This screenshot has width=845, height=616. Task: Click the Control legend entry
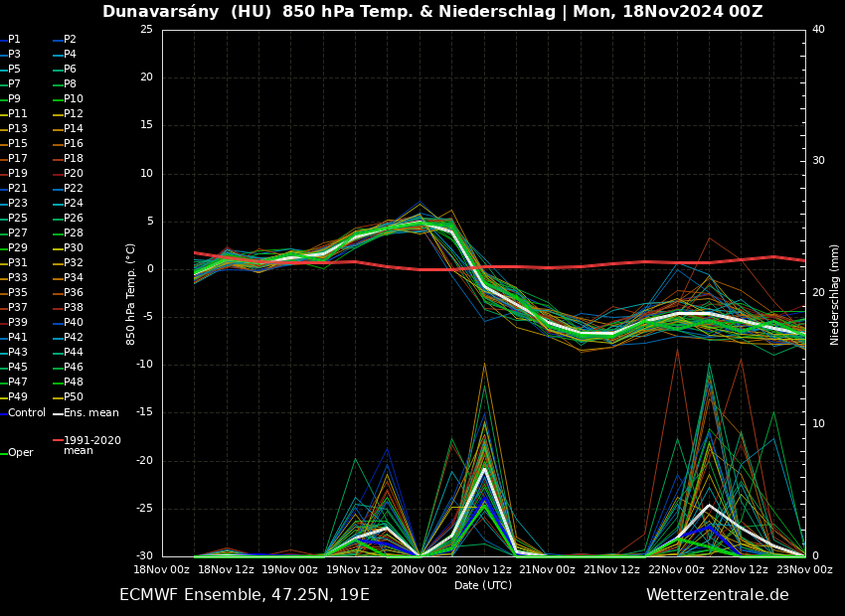point(27,412)
